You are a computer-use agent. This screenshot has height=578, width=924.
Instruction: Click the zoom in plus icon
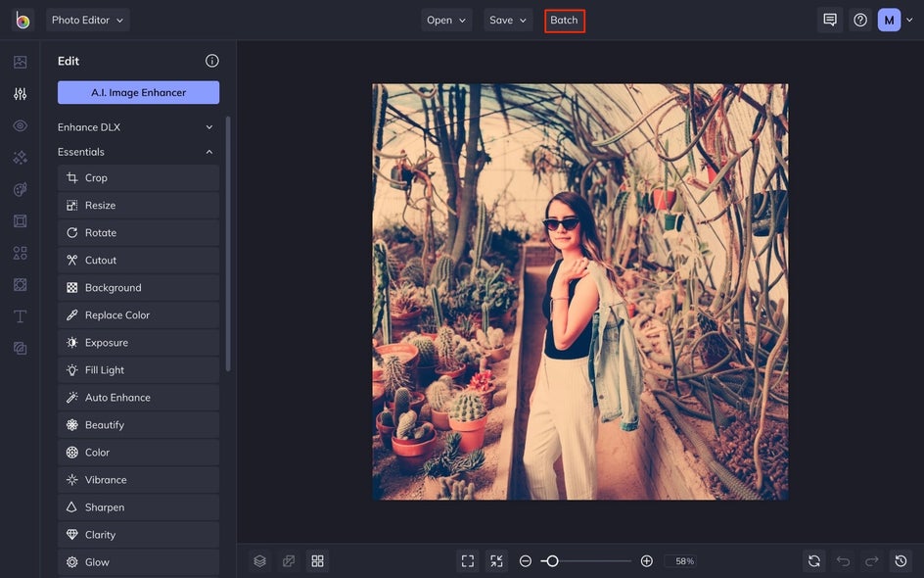tap(646, 561)
